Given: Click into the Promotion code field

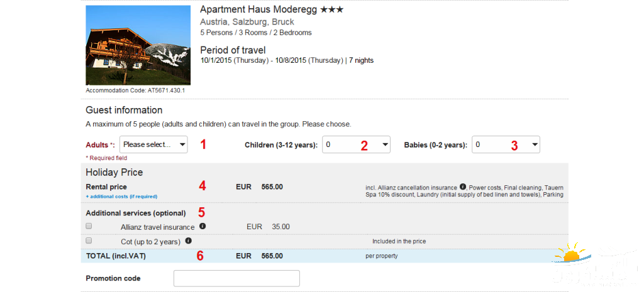Looking at the screenshot, I should 236,278.
